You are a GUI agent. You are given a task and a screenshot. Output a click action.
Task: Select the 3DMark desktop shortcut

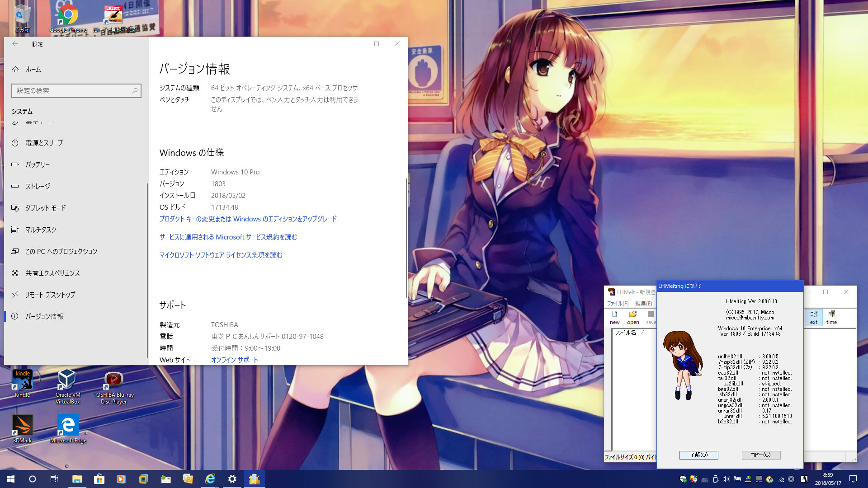(22, 429)
